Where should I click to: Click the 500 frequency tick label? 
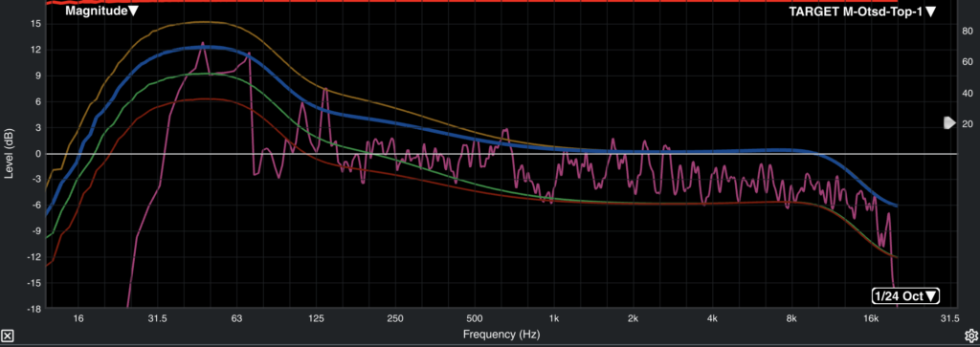(475, 318)
